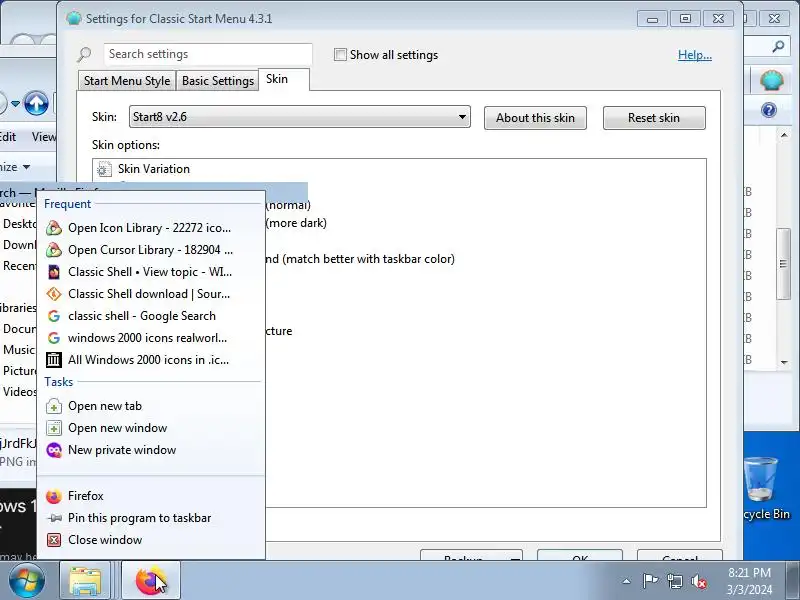This screenshot has height=600, width=800.
Task: Click the private window mask icon
Action: pyautogui.click(x=54, y=450)
